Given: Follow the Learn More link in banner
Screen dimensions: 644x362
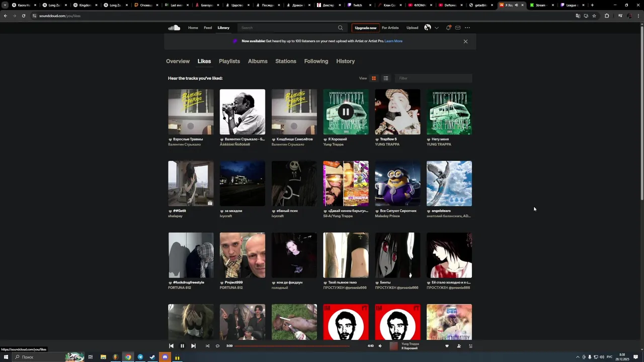Looking at the screenshot, I should point(393,41).
